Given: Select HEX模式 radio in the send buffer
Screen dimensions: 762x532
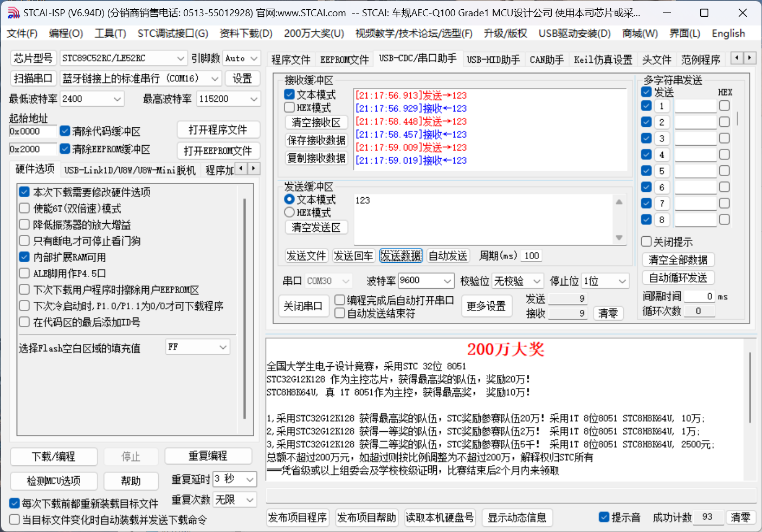Looking at the screenshot, I should click(x=290, y=212).
